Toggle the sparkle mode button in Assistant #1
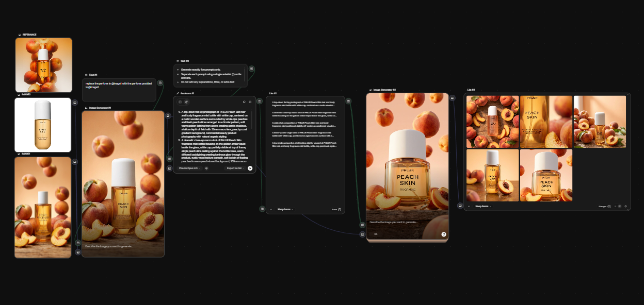644x305 pixels. click(186, 102)
